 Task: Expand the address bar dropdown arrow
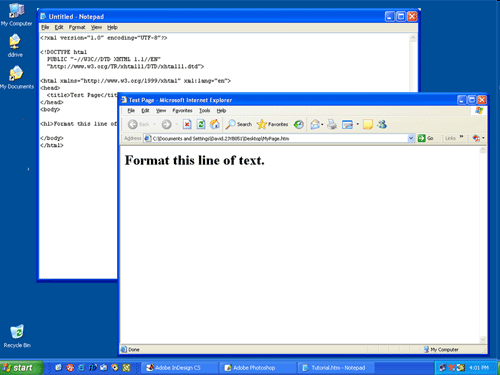click(411, 138)
